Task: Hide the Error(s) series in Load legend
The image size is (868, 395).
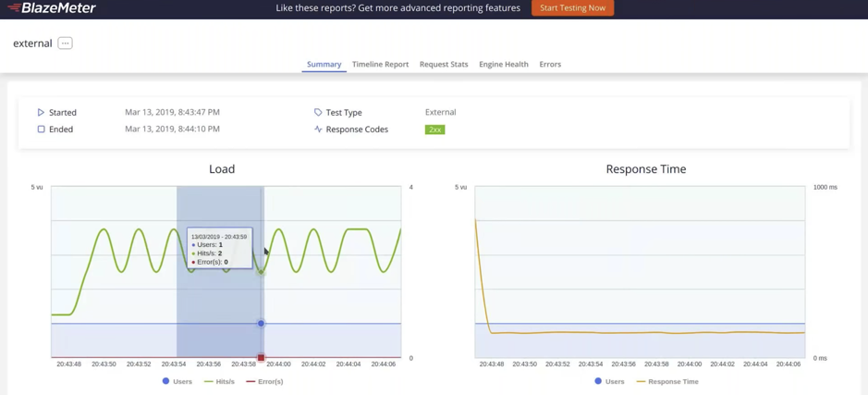Action: pyautogui.click(x=264, y=381)
